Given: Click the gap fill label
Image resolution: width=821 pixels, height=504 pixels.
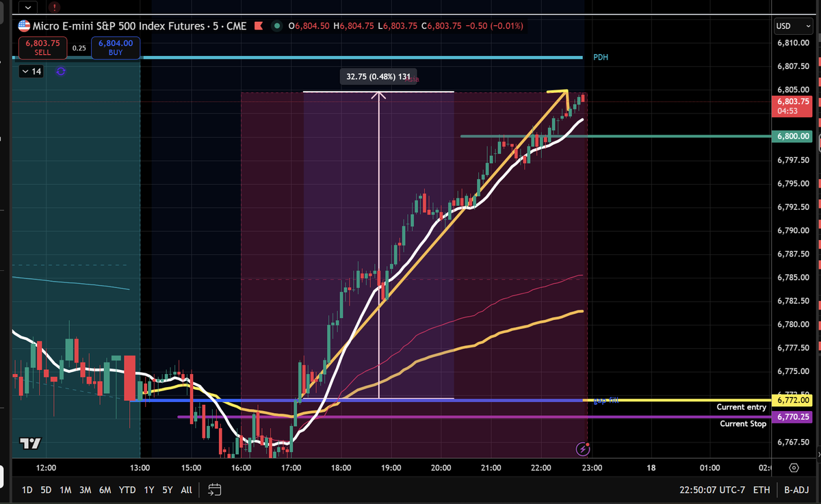Looking at the screenshot, I should [605, 399].
